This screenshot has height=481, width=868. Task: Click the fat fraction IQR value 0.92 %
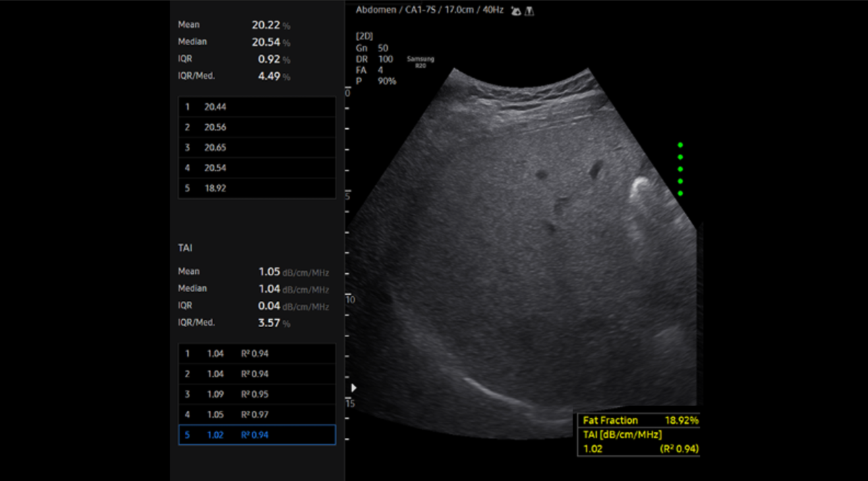[274, 59]
